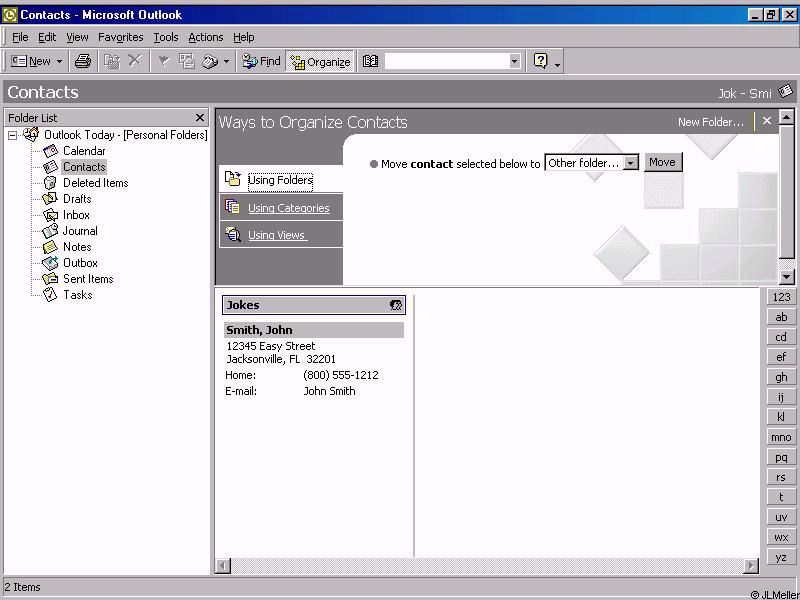Open the New button dropdown arrow
The image size is (800, 600).
tap(59, 62)
